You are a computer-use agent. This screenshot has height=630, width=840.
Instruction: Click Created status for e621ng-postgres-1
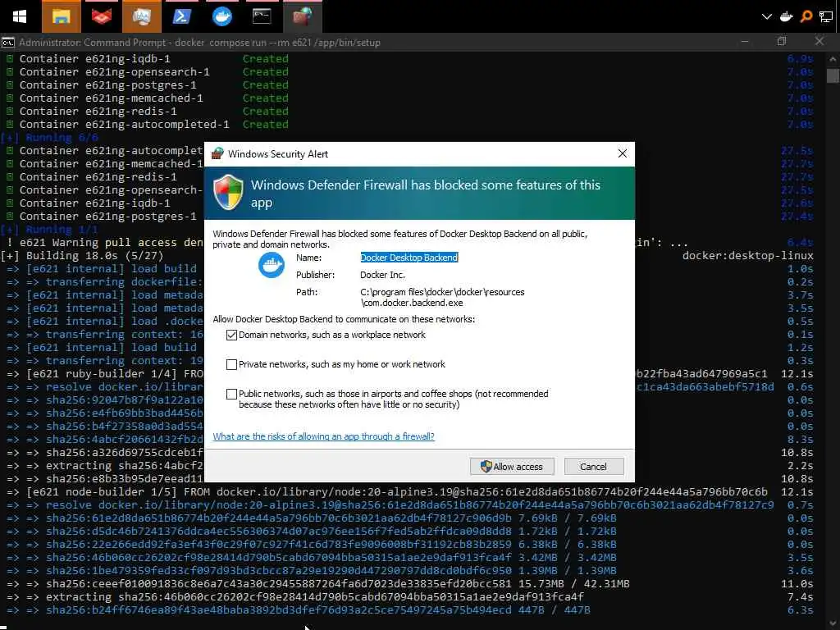(x=265, y=85)
